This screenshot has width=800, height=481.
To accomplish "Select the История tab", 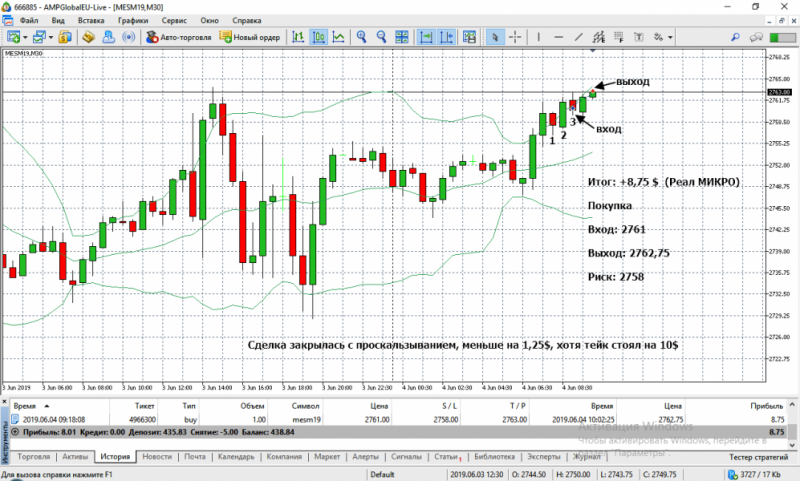I will click(115, 457).
